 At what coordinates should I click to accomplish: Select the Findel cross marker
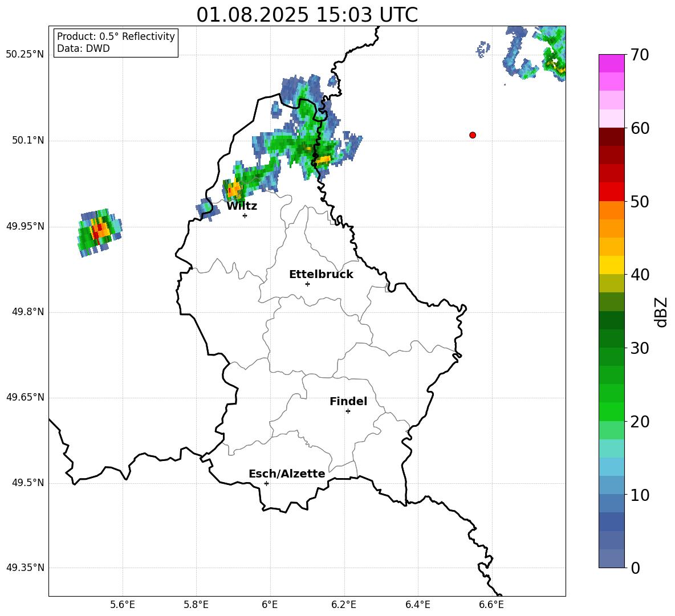tap(348, 411)
